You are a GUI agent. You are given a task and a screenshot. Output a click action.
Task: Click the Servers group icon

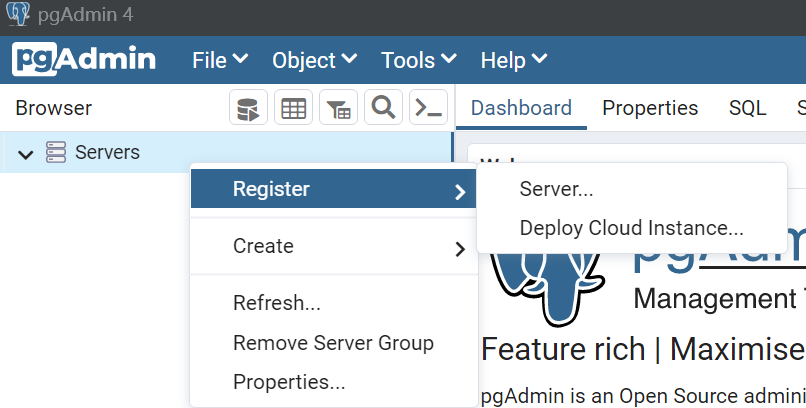[57, 153]
